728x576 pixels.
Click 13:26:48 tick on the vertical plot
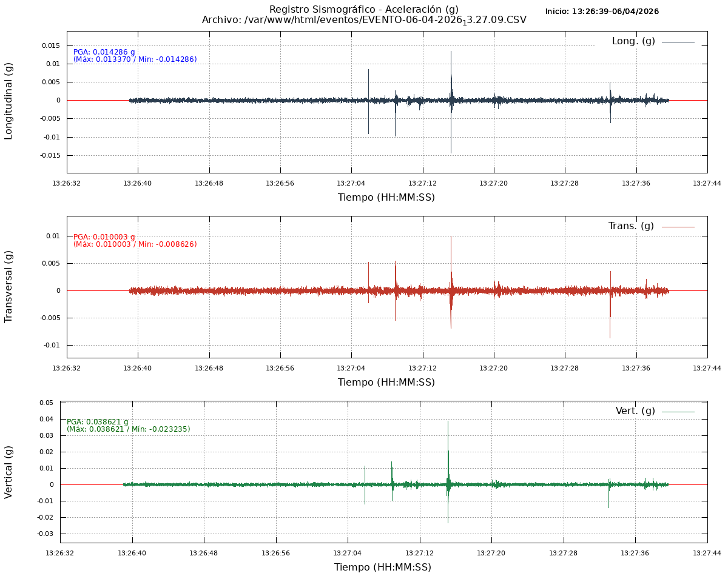[x=204, y=553]
